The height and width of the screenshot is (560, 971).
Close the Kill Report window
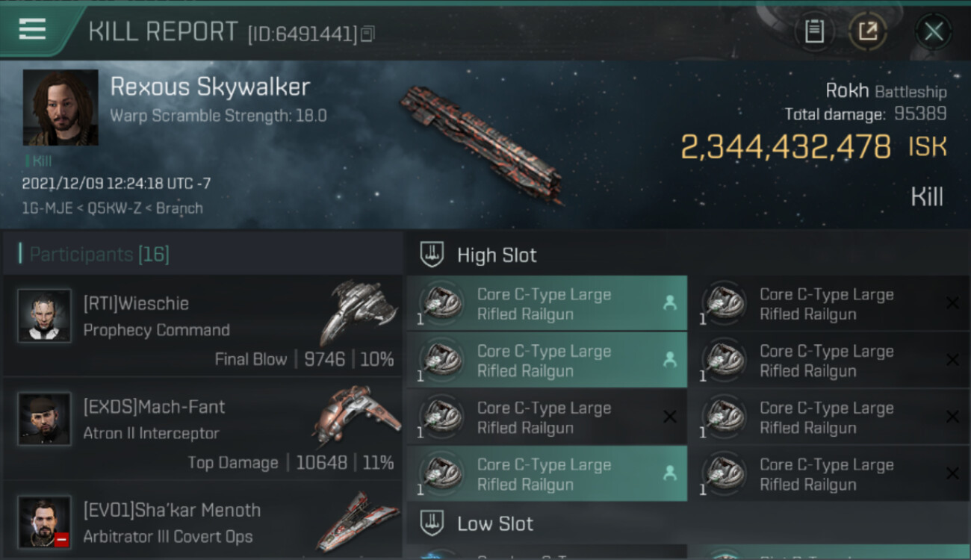(934, 31)
